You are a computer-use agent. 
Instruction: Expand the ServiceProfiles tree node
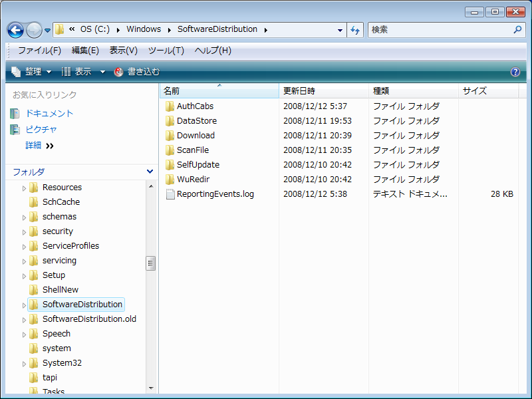point(24,247)
